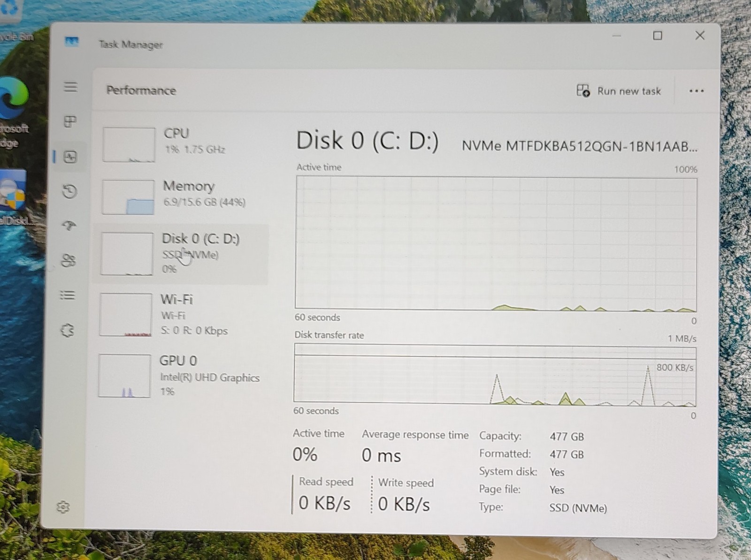The width and height of the screenshot is (751, 560).
Task: Click the Write speed 0 KB/s value
Action: click(x=404, y=504)
